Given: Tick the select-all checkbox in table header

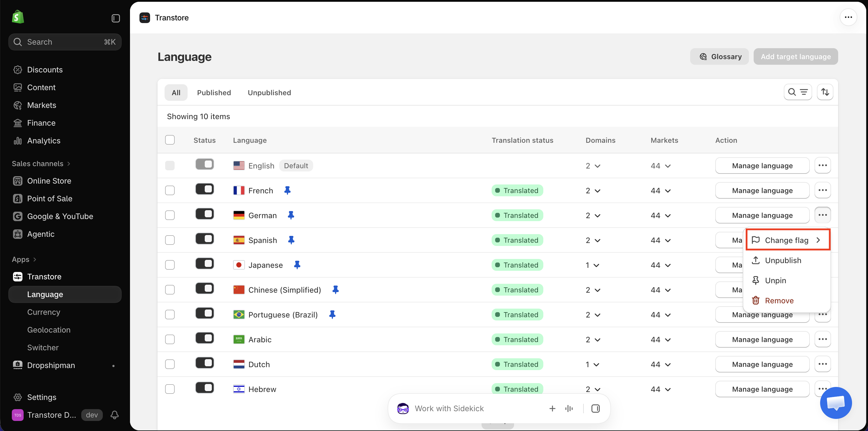Looking at the screenshot, I should pyautogui.click(x=170, y=140).
